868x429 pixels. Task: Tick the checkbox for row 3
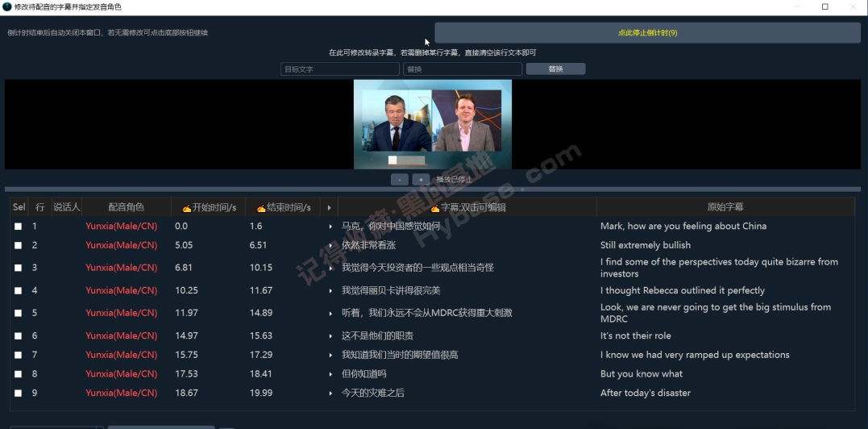[19, 268]
